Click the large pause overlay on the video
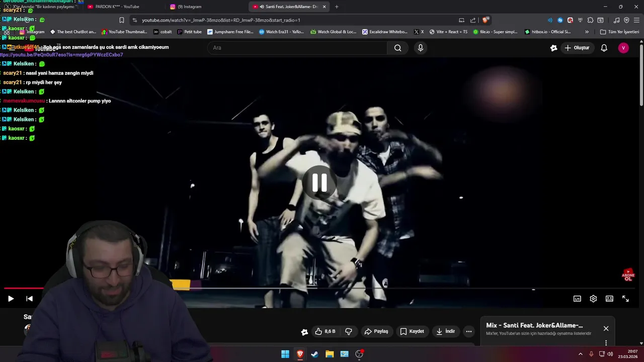 click(319, 183)
